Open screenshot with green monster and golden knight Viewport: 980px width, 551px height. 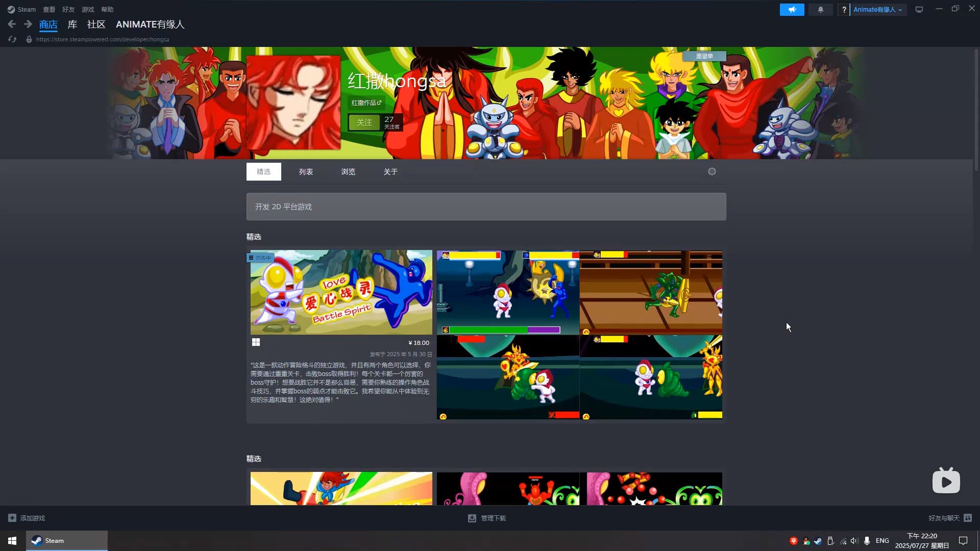(x=508, y=378)
